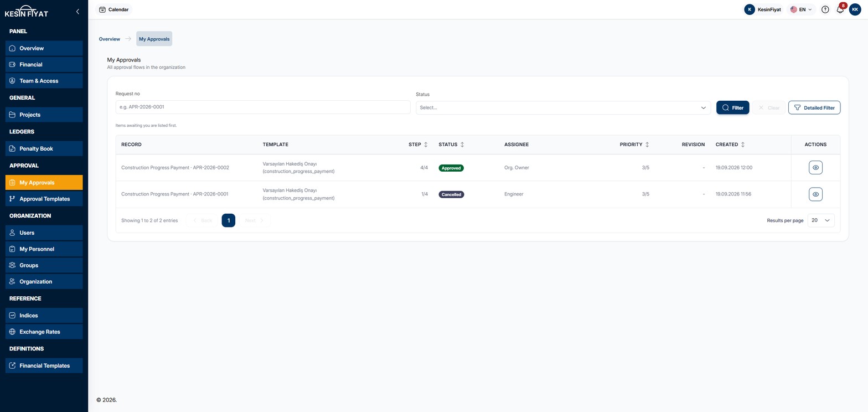868x412 pixels.
Task: View details of the APR-2026-0002 record
Action: [x=815, y=167]
